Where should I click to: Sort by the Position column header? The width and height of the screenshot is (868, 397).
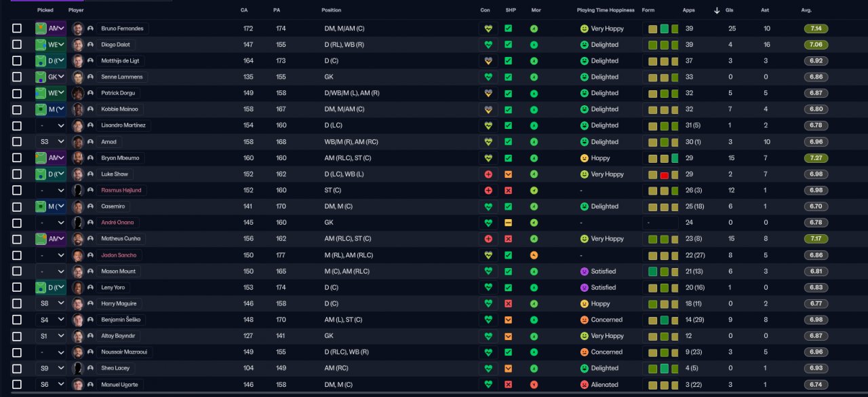[332, 10]
